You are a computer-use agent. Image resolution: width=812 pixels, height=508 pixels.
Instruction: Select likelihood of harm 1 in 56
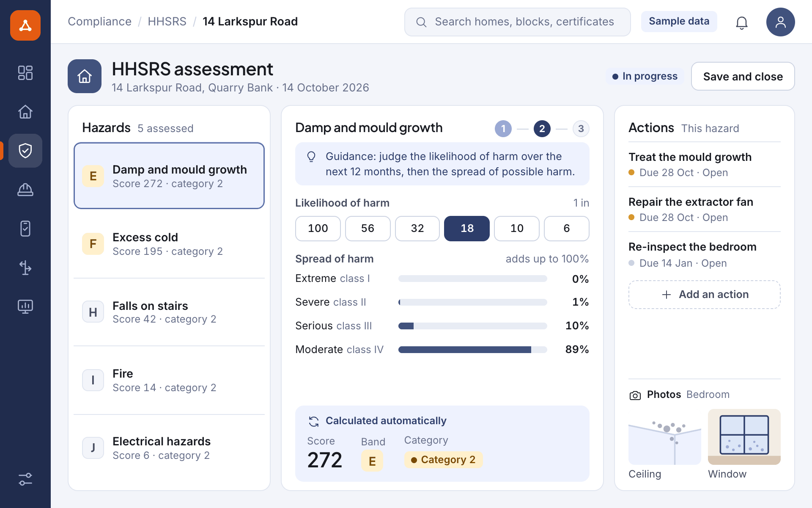coord(368,229)
